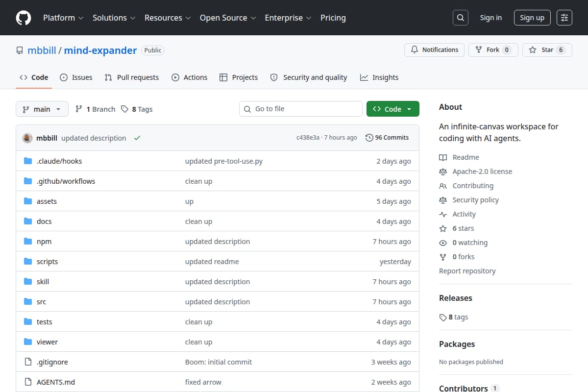Open 'Boom: initial commit' message
The image size is (588, 392).
(219, 362)
